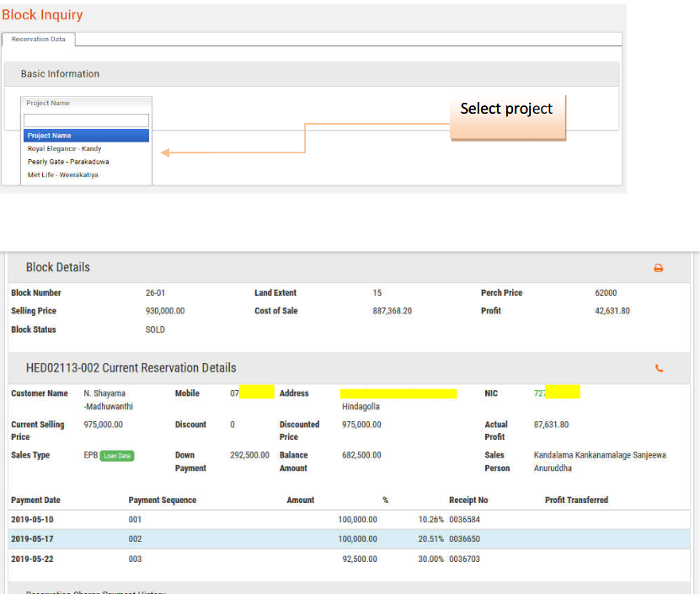
Task: Click receipt number 0036584
Action: click(x=464, y=520)
